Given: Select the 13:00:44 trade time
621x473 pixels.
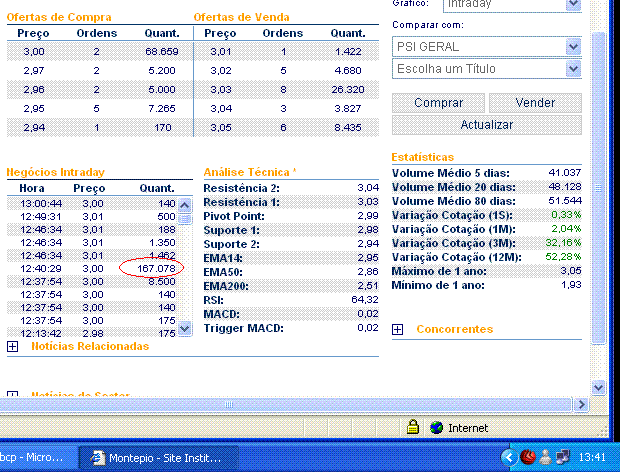Looking at the screenshot, I should pos(41,204).
